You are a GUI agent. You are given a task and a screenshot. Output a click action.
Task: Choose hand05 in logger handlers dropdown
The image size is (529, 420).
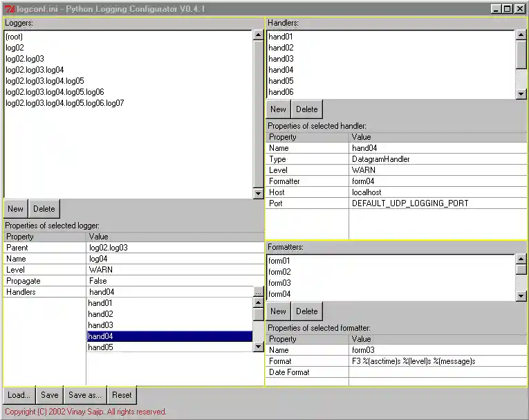tap(169, 347)
